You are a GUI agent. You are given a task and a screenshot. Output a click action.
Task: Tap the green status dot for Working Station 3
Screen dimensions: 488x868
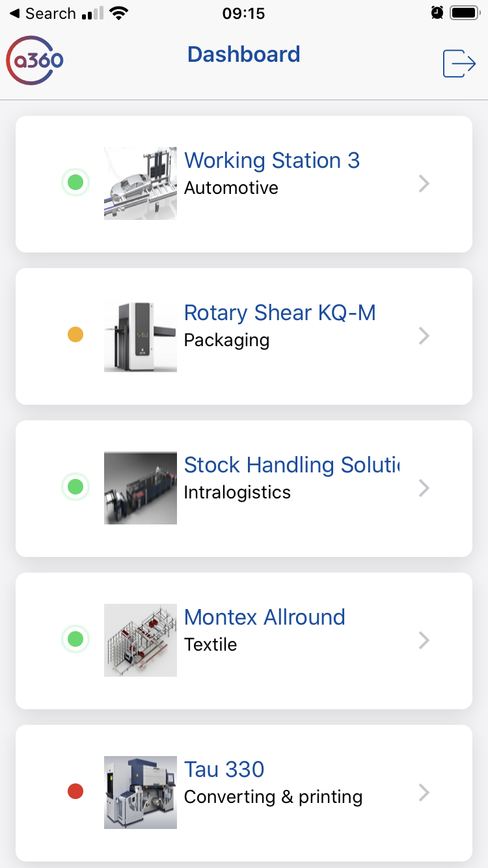[75, 182]
